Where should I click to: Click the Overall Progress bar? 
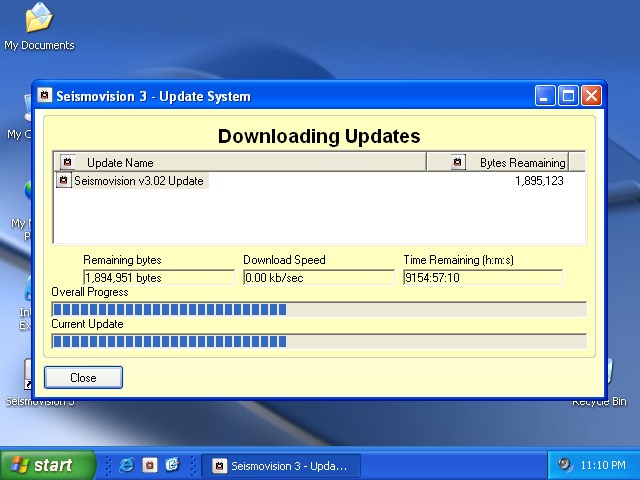point(318,309)
